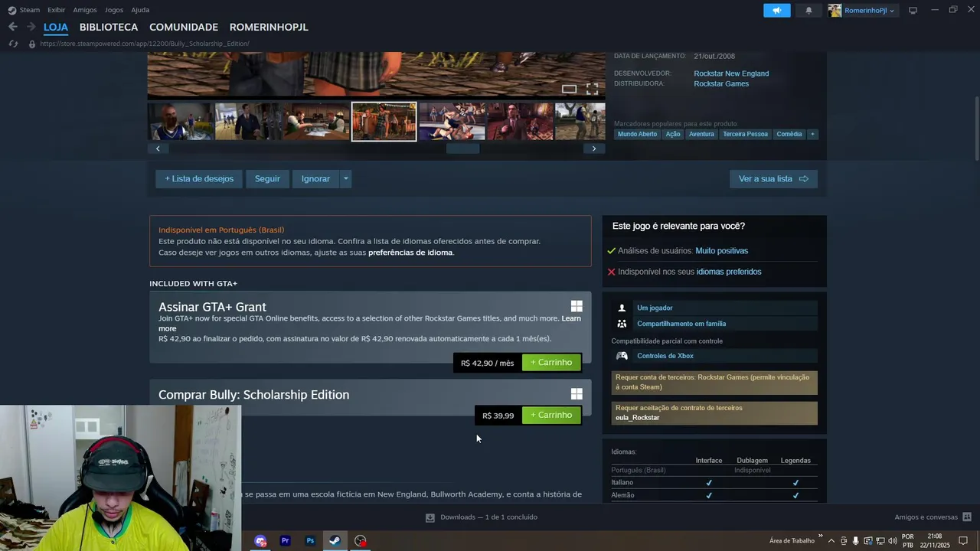Click the store URL address field
Screen dimensions: 980x551
(x=145, y=44)
